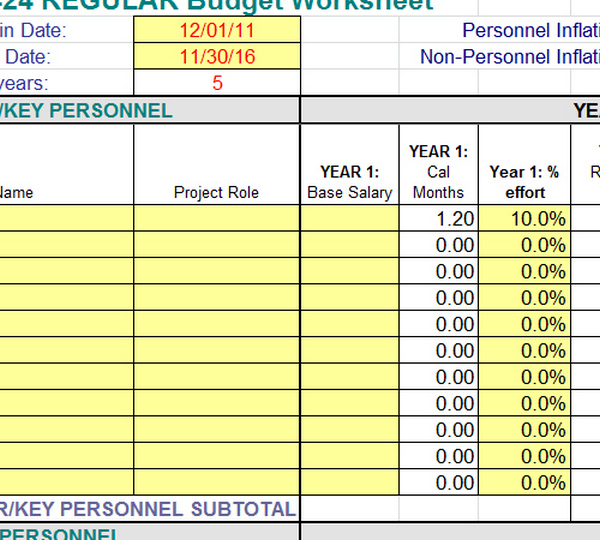Click the Non-Personnel Inflation label

[510, 57]
